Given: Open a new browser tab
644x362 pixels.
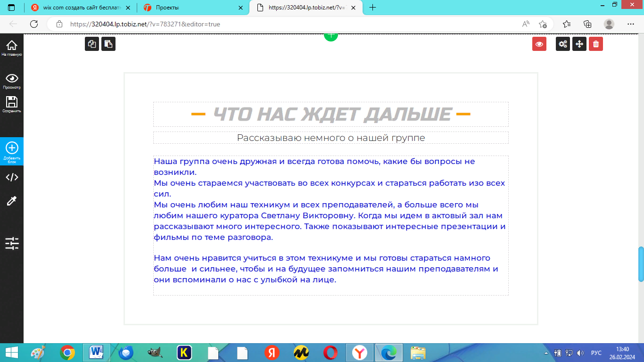Looking at the screenshot, I should coord(373,8).
